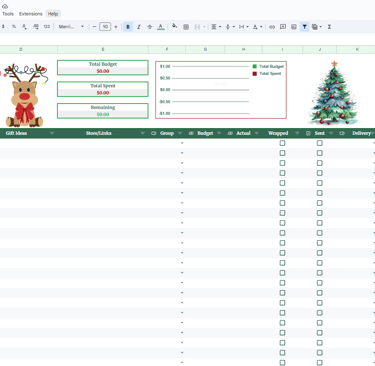Open the borders tool
Image resolution: width=375 pixels, height=366 pixels.
[x=186, y=27]
